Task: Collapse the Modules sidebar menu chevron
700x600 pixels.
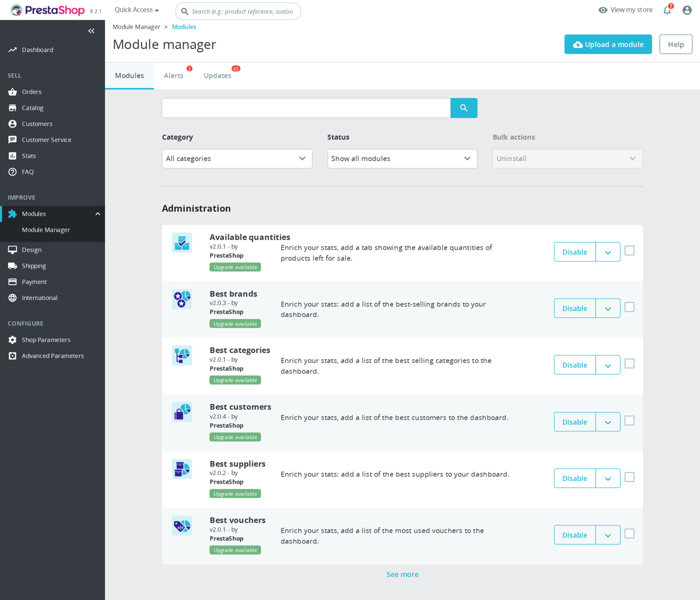Action: [x=97, y=214]
